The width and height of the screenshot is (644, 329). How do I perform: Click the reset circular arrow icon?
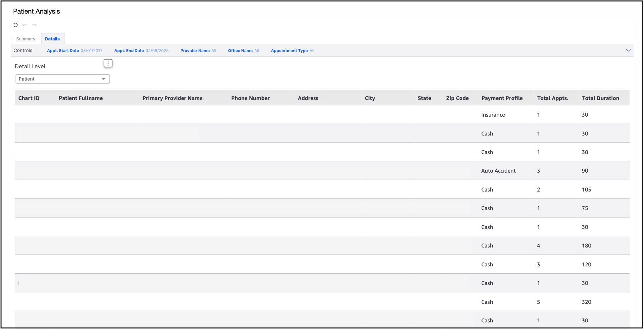16,25
